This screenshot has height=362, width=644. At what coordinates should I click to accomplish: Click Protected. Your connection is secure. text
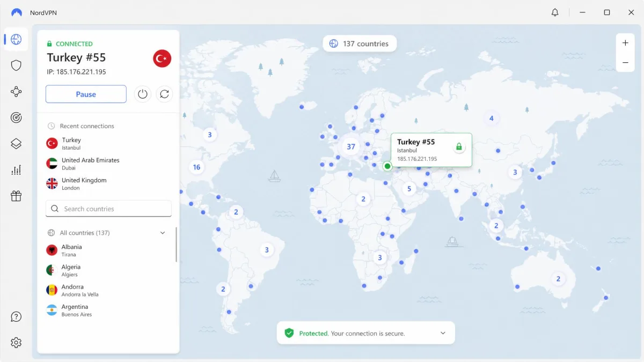352,334
